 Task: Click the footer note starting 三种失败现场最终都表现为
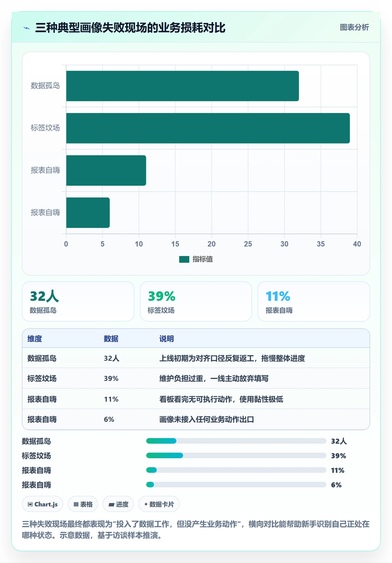(x=196, y=530)
